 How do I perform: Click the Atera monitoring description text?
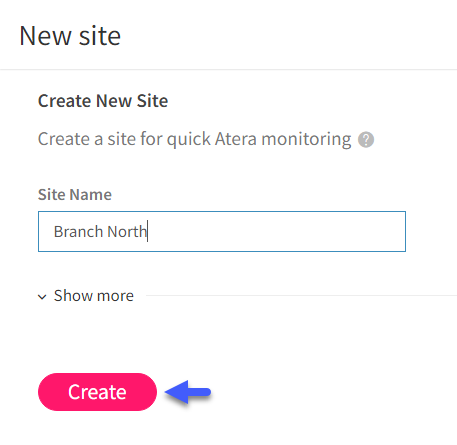tap(194, 139)
